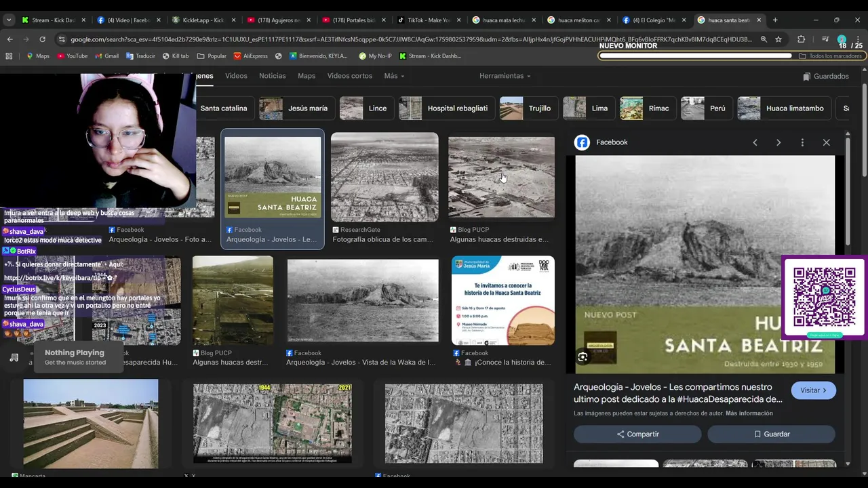Viewport: 868px width, 488px height.
Task: Show next image in preview panel
Action: (x=778, y=142)
